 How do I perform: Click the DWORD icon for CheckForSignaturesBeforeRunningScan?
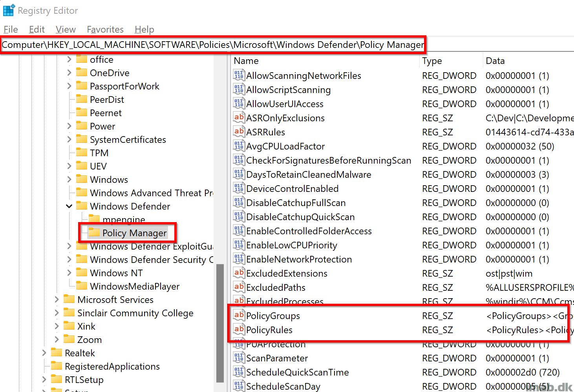[239, 160]
